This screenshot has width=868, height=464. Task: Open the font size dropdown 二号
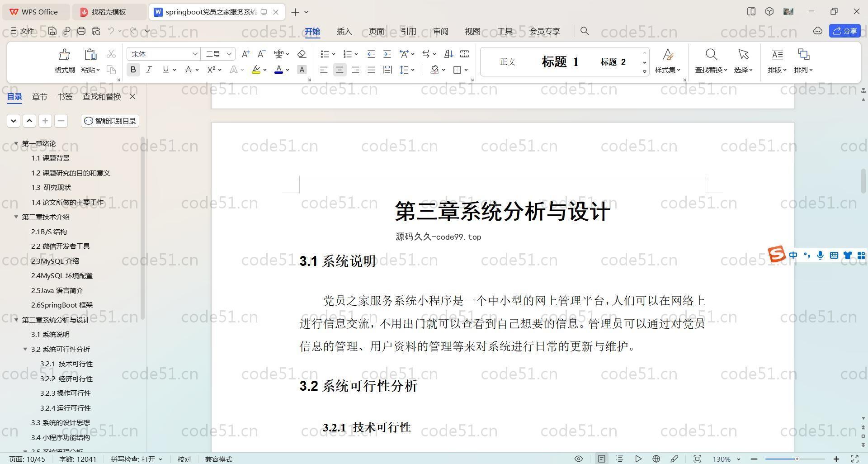tap(229, 54)
